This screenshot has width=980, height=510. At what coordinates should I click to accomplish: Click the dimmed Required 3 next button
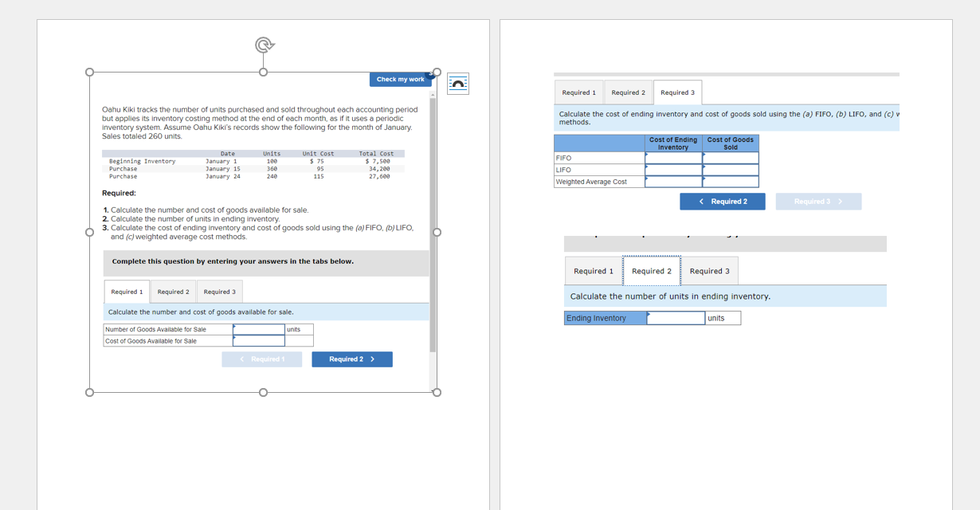[x=818, y=202]
